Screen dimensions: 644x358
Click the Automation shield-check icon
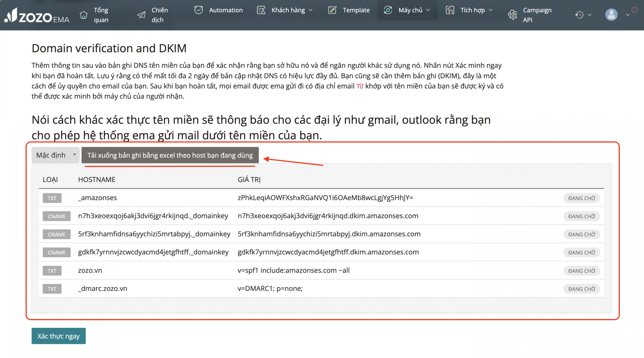click(199, 10)
